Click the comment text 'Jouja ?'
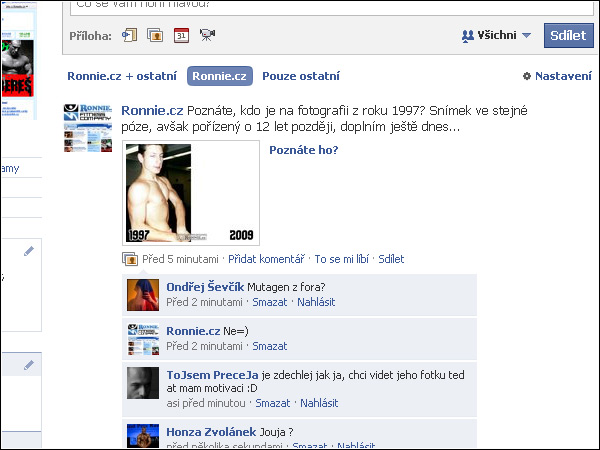Image resolution: width=600 pixels, height=450 pixels. [x=276, y=432]
